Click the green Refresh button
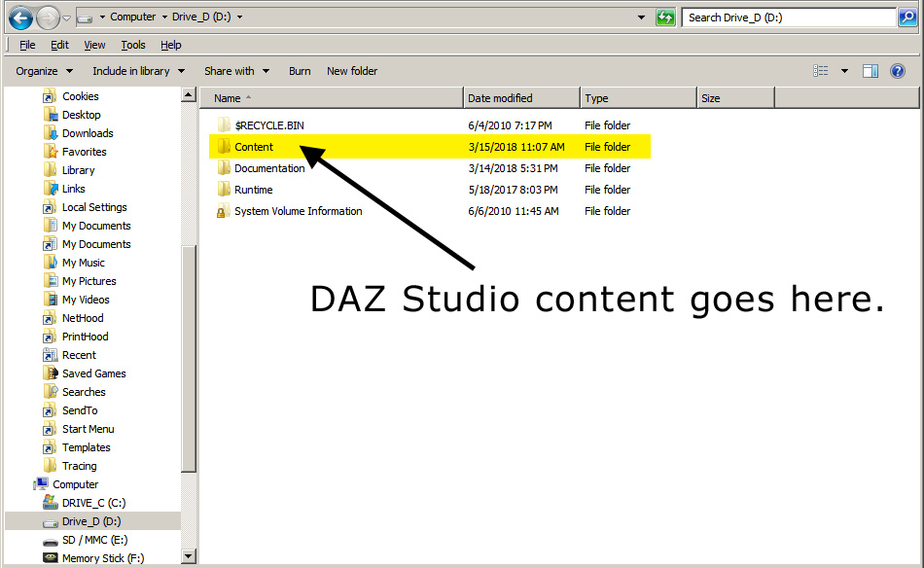924x568 pixels. (x=665, y=18)
